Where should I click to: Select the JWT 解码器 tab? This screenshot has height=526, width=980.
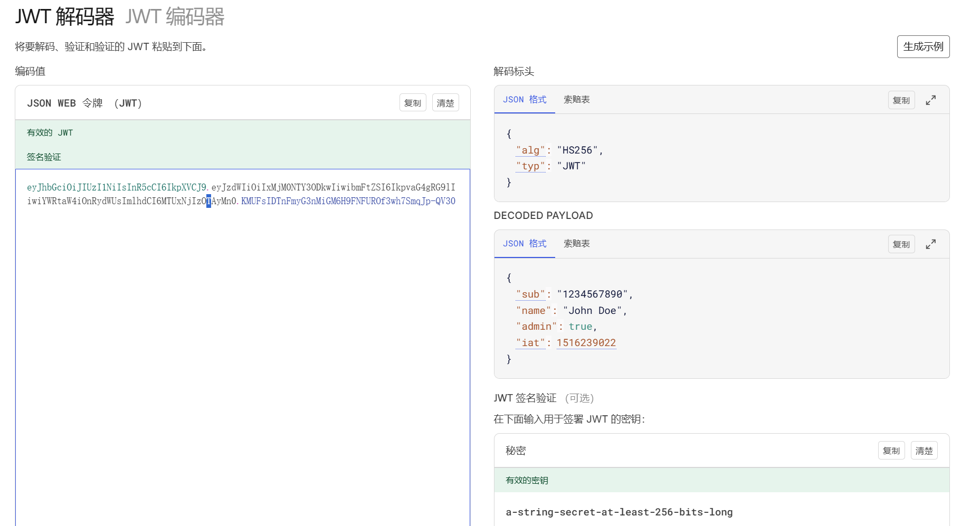(64, 17)
